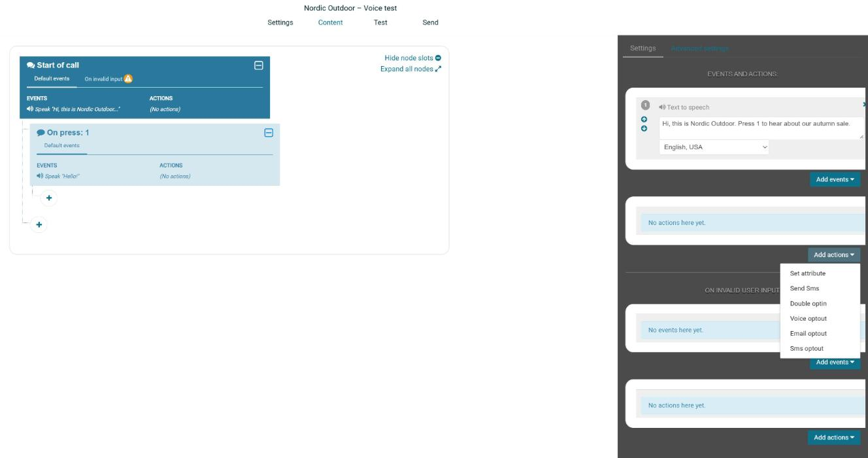Select Default events tab in On press: 1
868x458 pixels.
tap(61, 145)
